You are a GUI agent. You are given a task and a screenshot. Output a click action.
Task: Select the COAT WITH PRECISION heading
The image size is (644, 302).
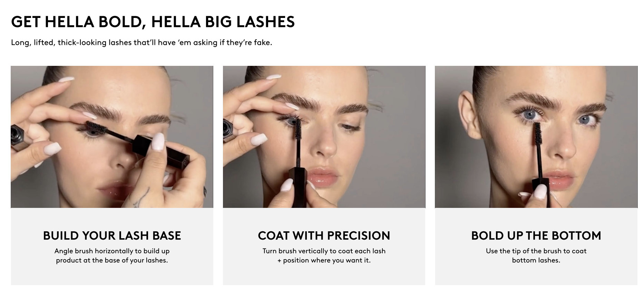(x=324, y=235)
